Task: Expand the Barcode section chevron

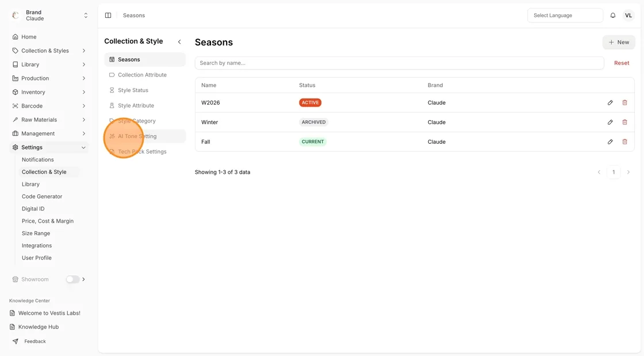Action: pyautogui.click(x=84, y=106)
